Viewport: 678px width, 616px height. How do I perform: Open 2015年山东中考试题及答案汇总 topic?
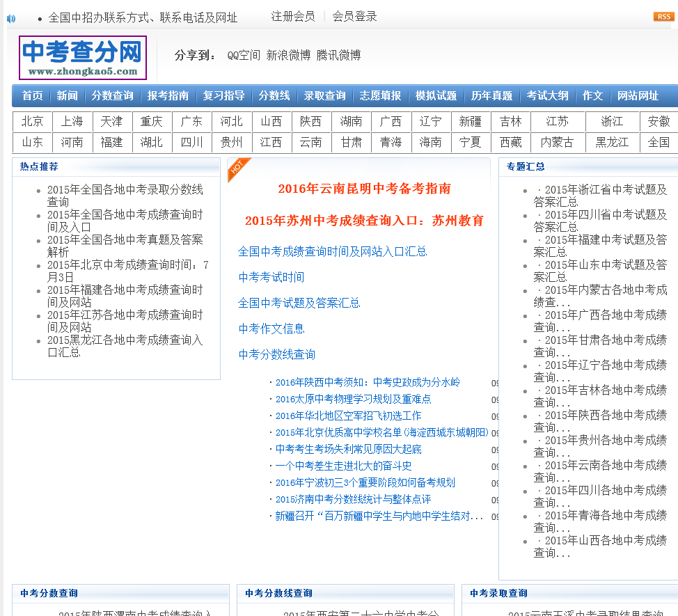[601, 271]
